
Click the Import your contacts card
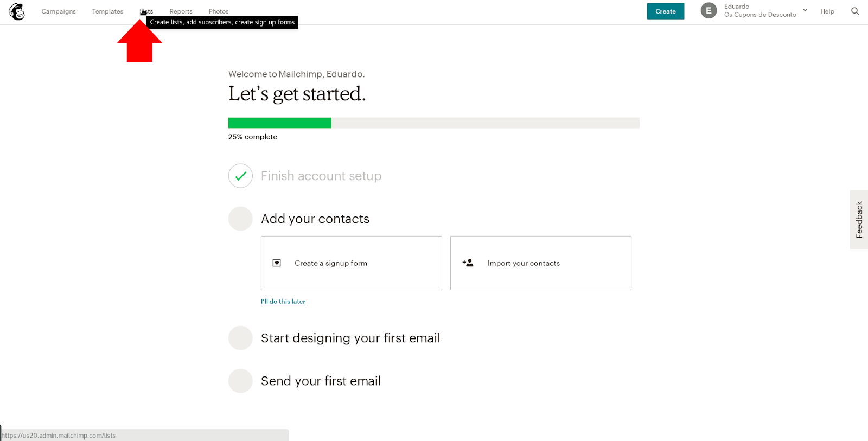[541, 263]
